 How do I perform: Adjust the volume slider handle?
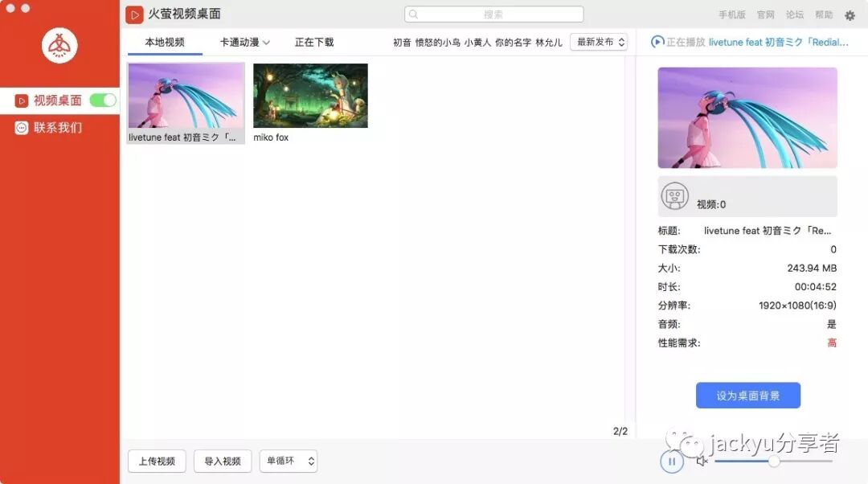point(774,461)
